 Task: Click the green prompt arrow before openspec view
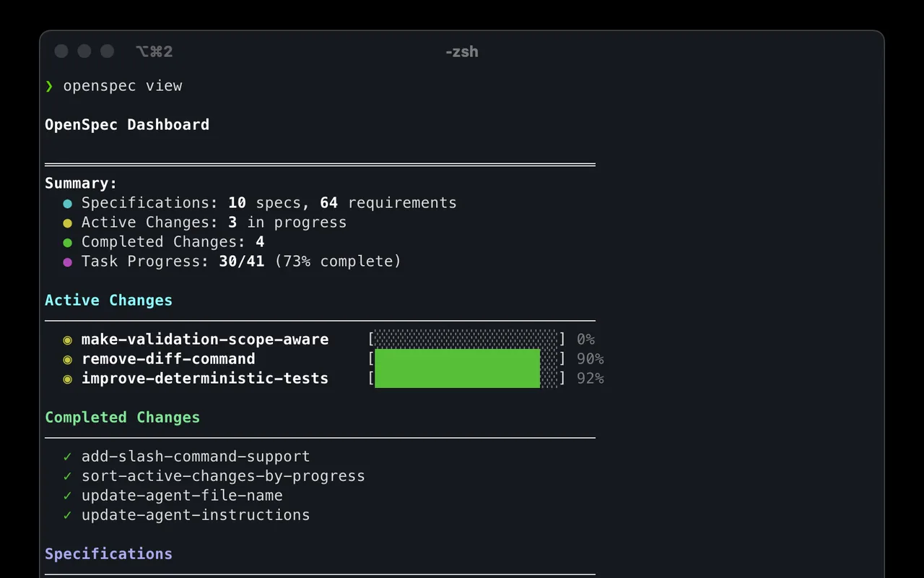[49, 86]
